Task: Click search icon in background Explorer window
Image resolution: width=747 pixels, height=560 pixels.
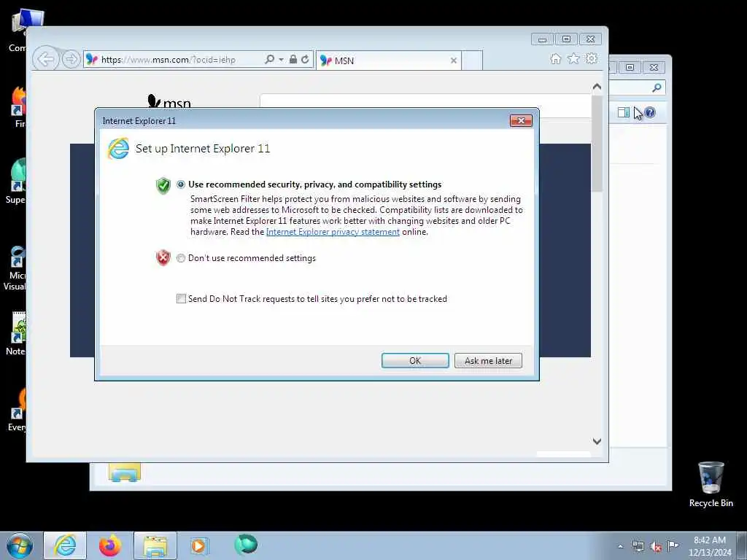Action: [657, 87]
